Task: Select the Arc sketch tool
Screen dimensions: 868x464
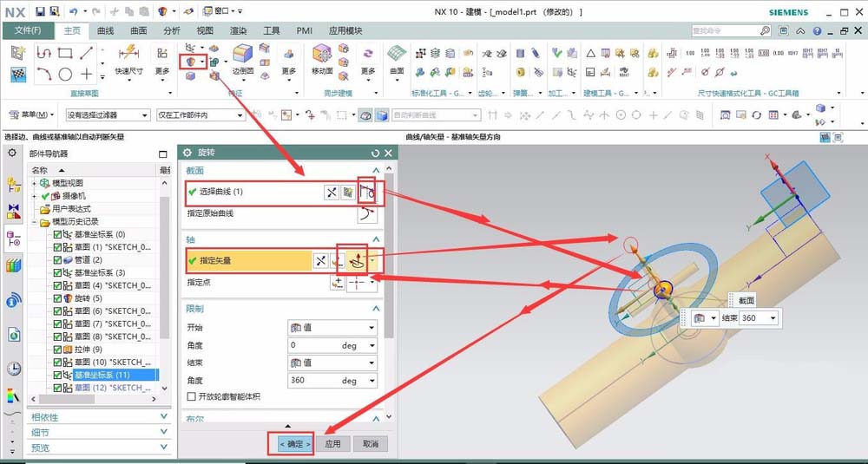Action: coord(44,74)
